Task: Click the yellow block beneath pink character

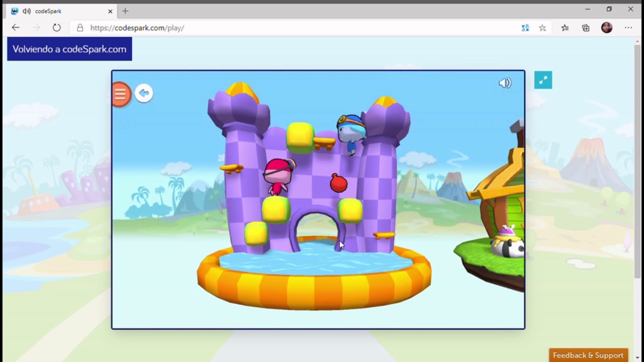Action: (x=276, y=210)
